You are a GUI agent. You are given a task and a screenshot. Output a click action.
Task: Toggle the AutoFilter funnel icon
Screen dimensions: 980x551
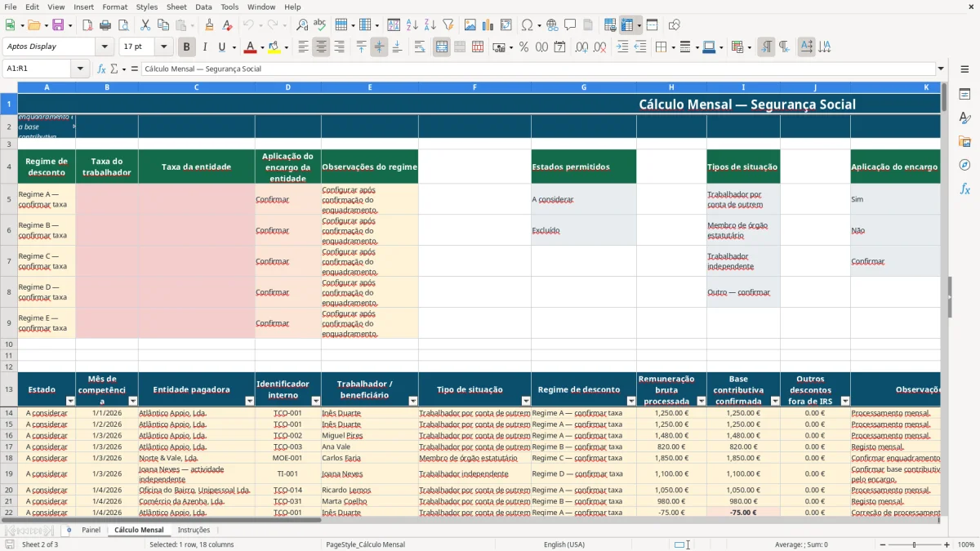coord(448,25)
